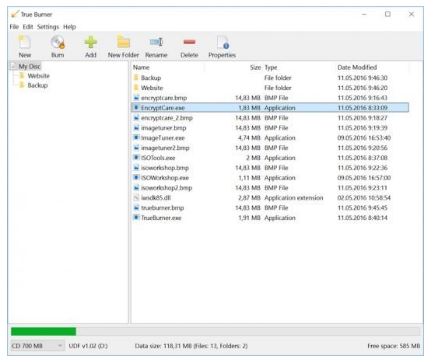Click the TrueBurner.exe application icon
433x362 pixels.
(136, 218)
